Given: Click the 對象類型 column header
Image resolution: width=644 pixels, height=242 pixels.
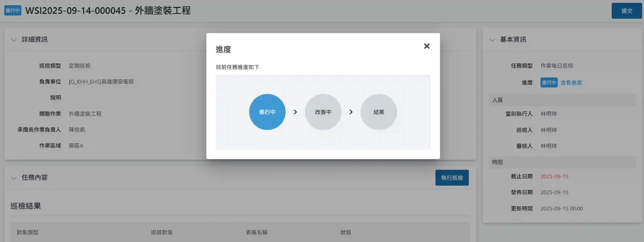Looking at the screenshot, I should coord(27,232).
